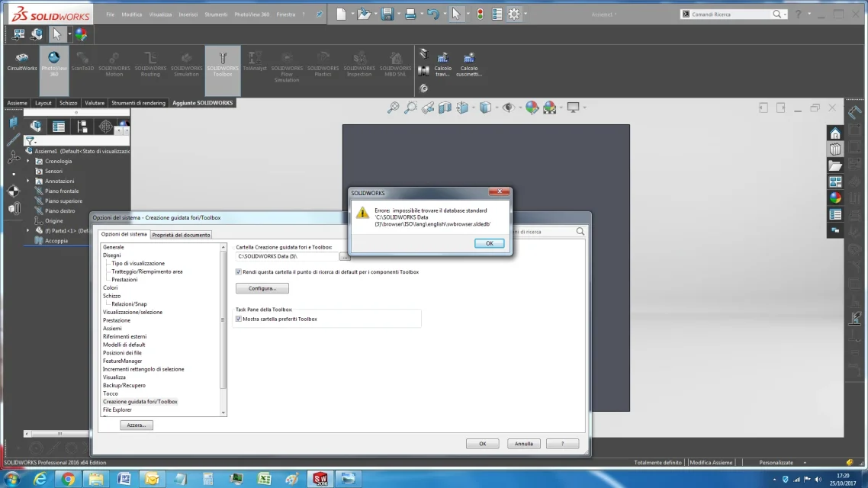The height and width of the screenshot is (488, 868).
Task: Click the Undo icon in top toolbar
Action: click(x=433, y=14)
